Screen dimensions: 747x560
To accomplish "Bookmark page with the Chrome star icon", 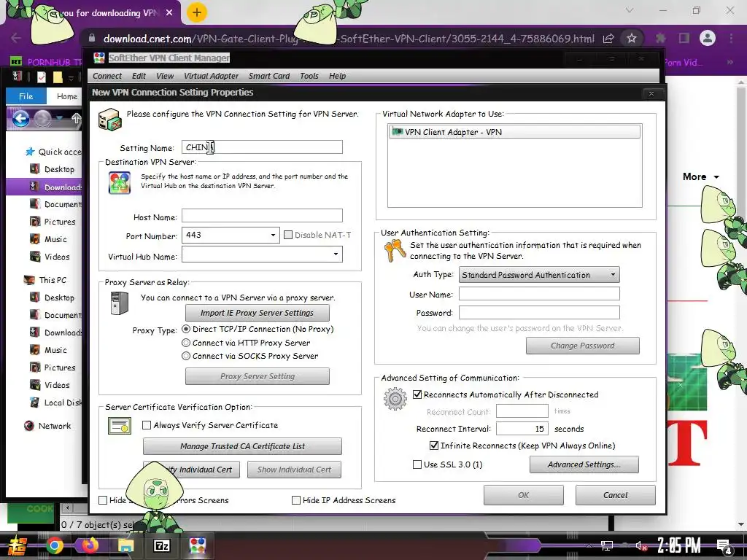I will tap(632, 38).
